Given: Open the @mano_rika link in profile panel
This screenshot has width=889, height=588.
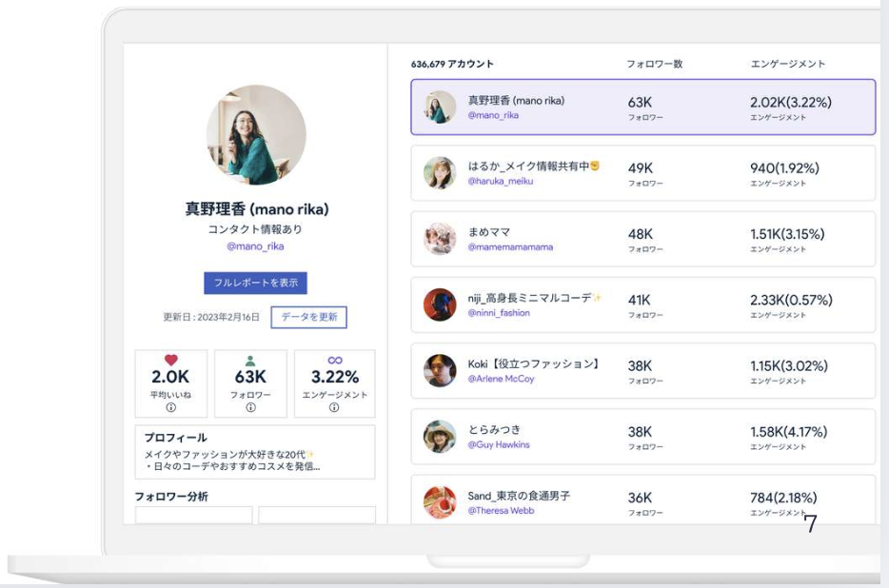Looking at the screenshot, I should 255,246.
